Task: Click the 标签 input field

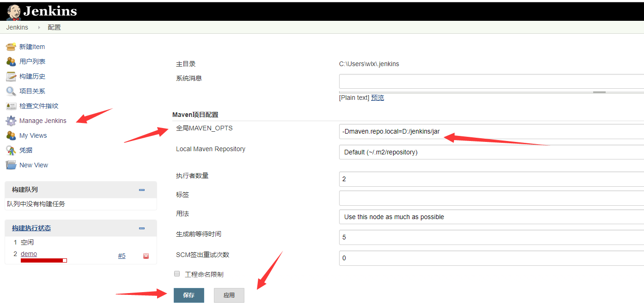Action: (x=492, y=198)
